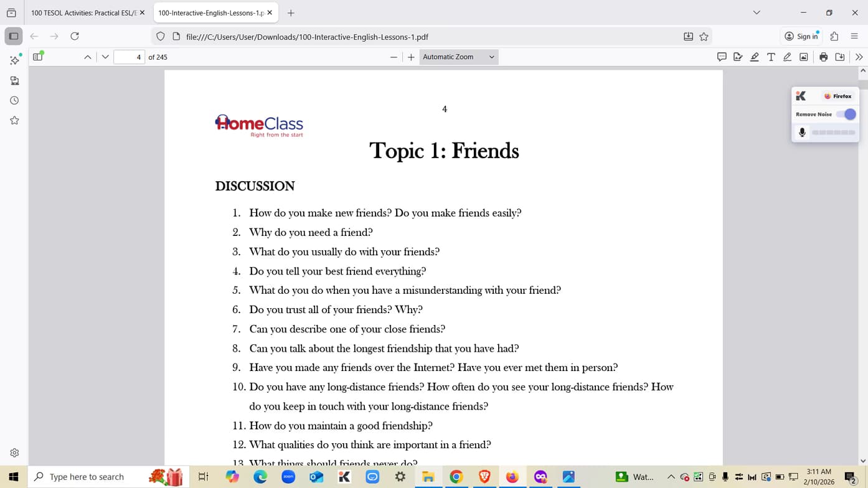Expand more PDF tools via the double chevron
868x488 pixels.
pyautogui.click(x=859, y=57)
